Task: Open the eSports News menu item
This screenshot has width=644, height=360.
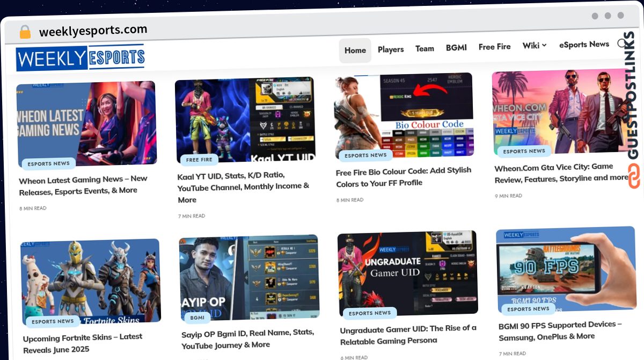Action: (x=584, y=45)
